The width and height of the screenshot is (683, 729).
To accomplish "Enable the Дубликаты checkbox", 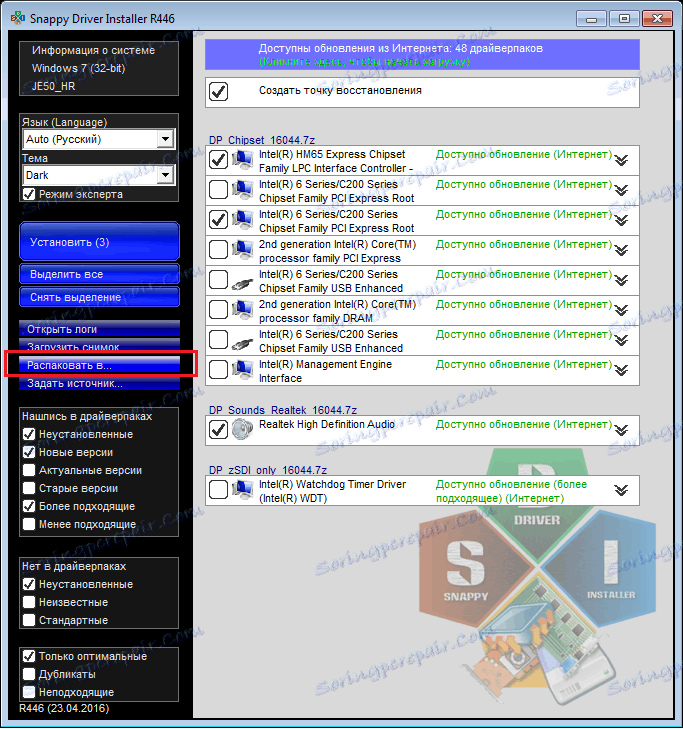I will (x=29, y=674).
